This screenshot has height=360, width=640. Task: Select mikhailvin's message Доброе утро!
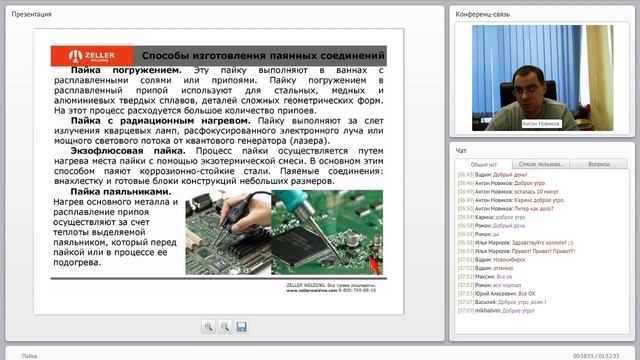(496, 311)
